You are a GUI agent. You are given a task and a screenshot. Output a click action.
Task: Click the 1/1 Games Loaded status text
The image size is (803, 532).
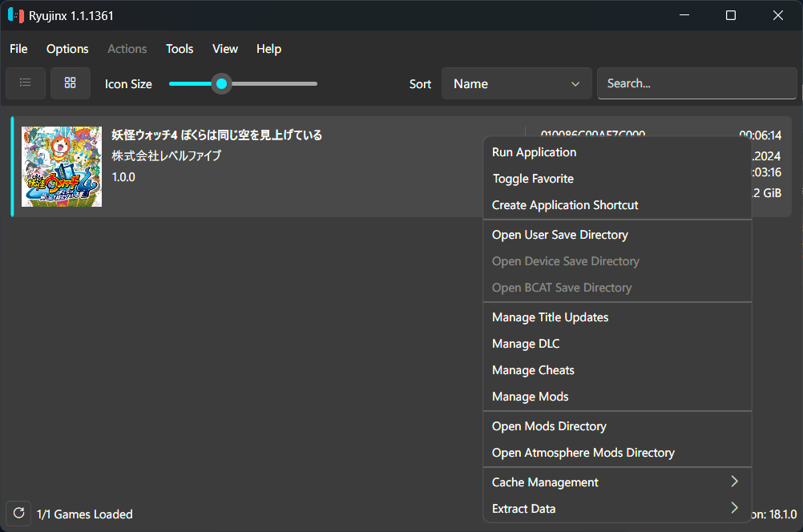[x=84, y=514]
